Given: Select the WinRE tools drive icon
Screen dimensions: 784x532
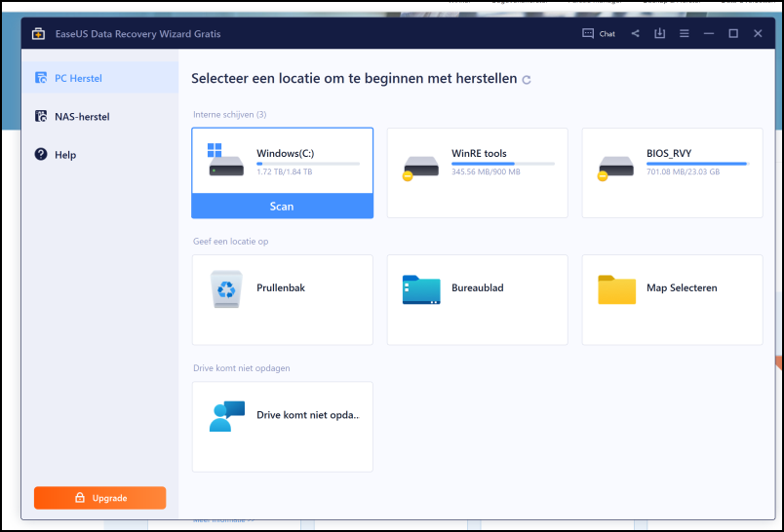Looking at the screenshot, I should pyautogui.click(x=420, y=168).
